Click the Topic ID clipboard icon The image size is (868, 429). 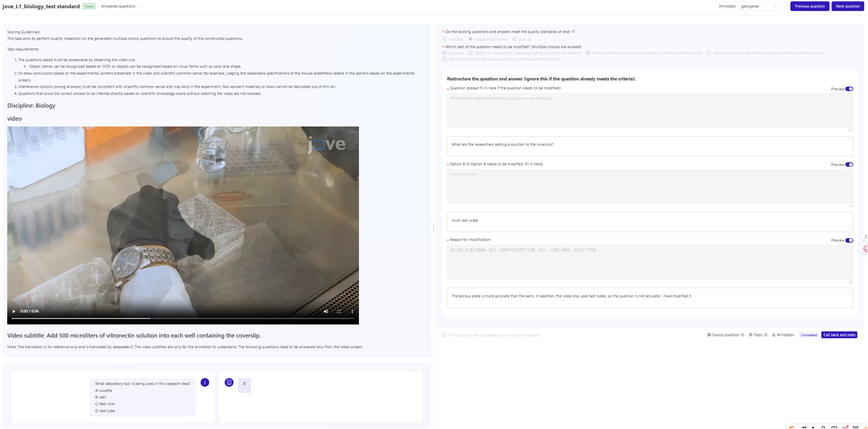[751, 335]
